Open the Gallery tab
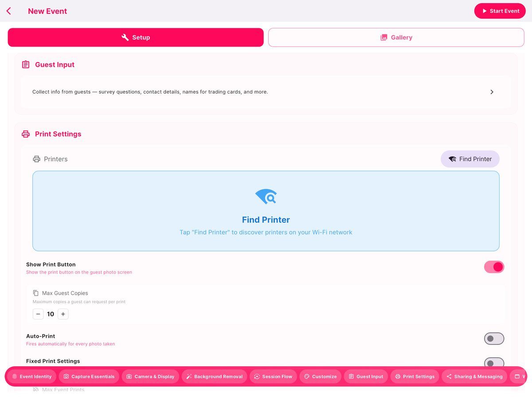This screenshot has width=532, height=399. pos(396,37)
